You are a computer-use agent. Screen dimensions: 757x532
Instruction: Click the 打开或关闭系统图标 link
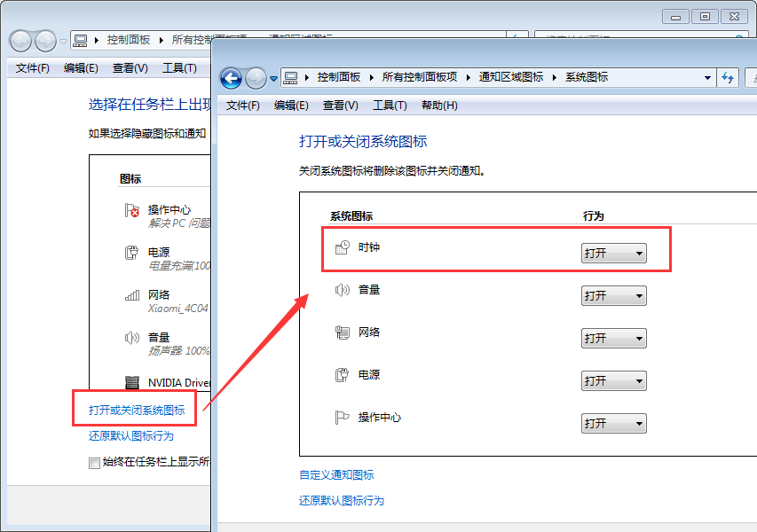tap(137, 411)
